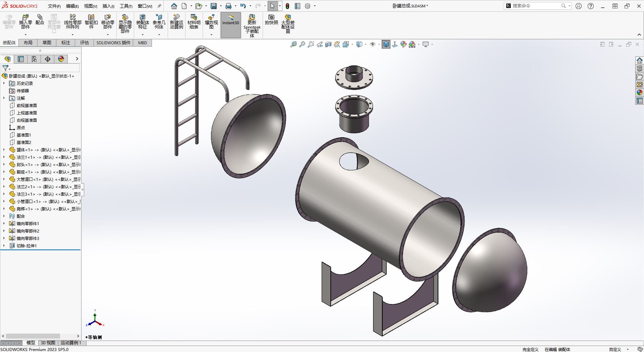Click the Section View icon

(x=328, y=44)
